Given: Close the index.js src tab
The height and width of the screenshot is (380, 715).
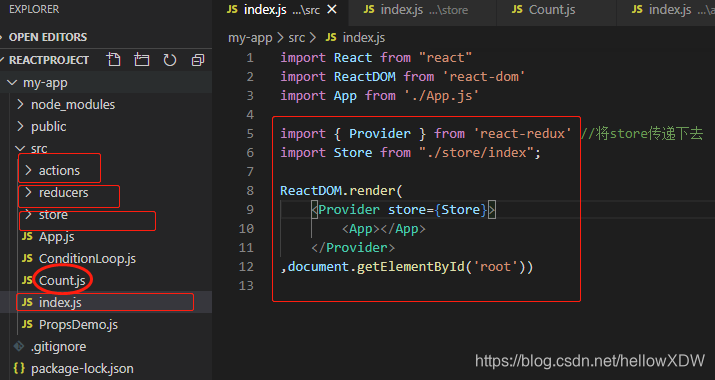Looking at the screenshot, I should point(332,9).
